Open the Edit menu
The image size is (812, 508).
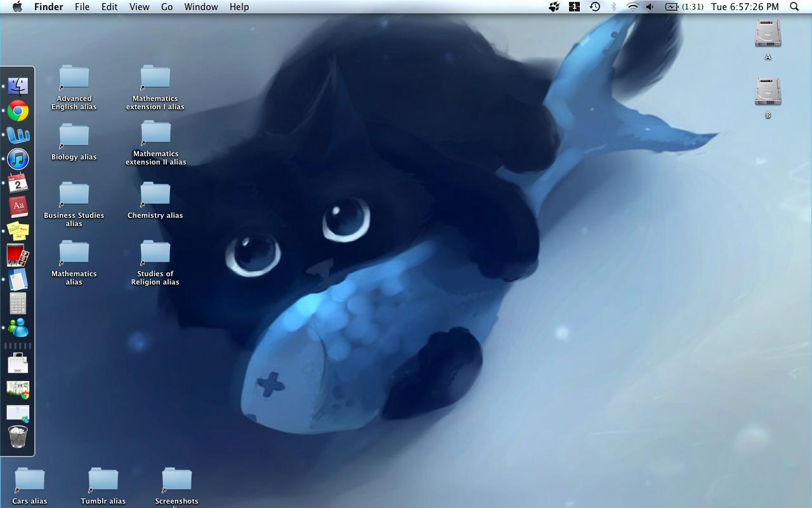pos(110,6)
